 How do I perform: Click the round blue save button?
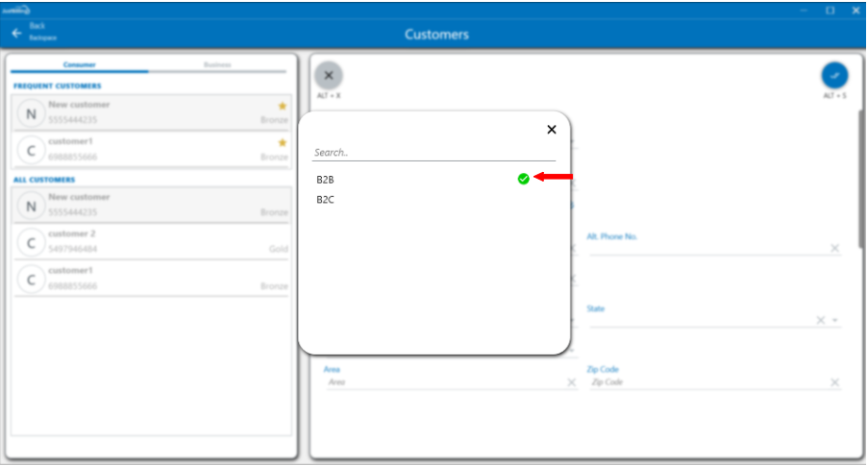[834, 76]
